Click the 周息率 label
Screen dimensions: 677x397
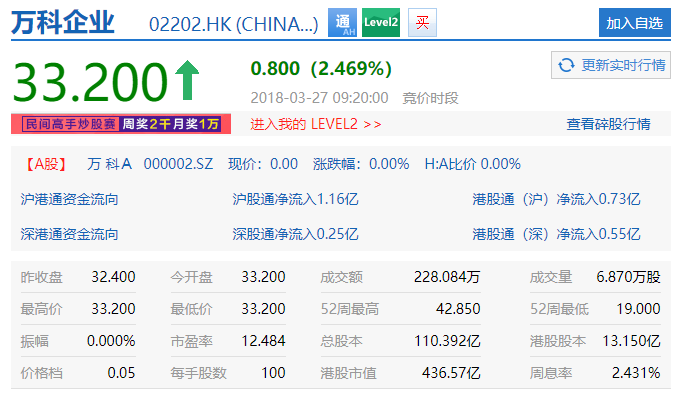(551, 373)
